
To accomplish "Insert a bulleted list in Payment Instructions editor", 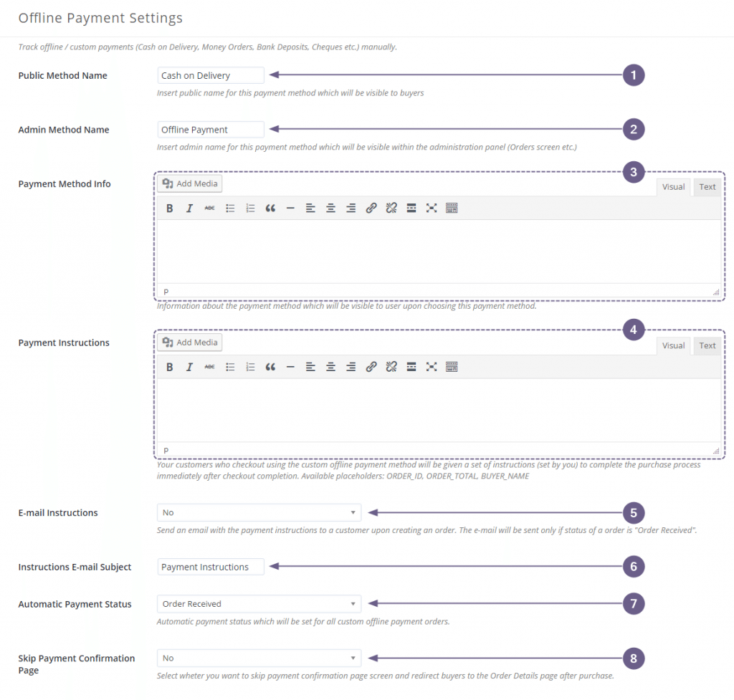I will point(229,366).
